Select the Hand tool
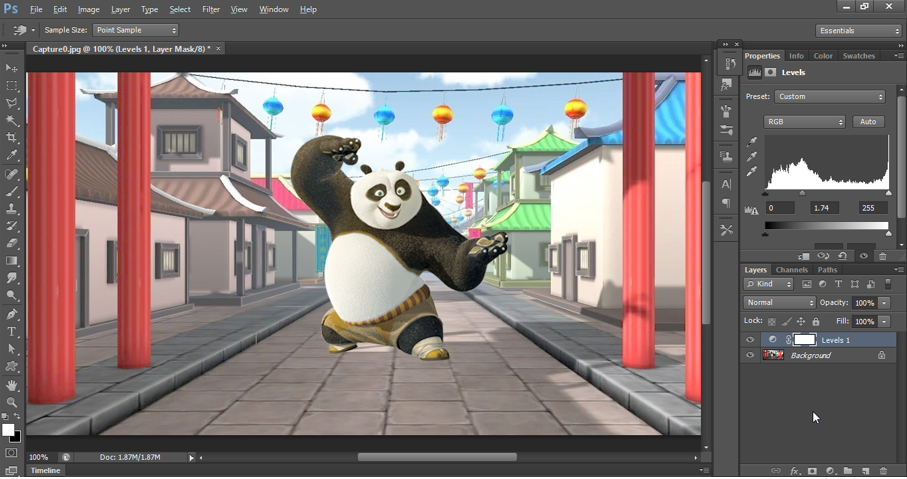This screenshot has height=479, width=907. [12, 385]
